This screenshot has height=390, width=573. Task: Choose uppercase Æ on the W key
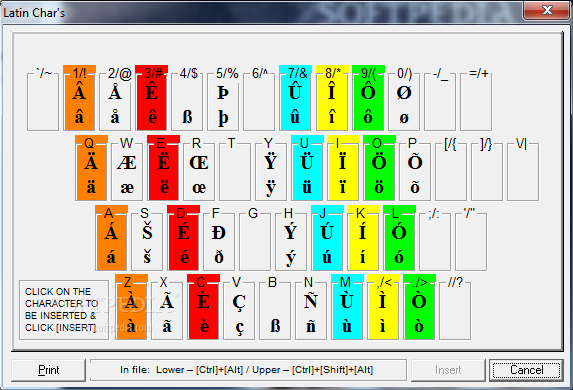click(127, 163)
